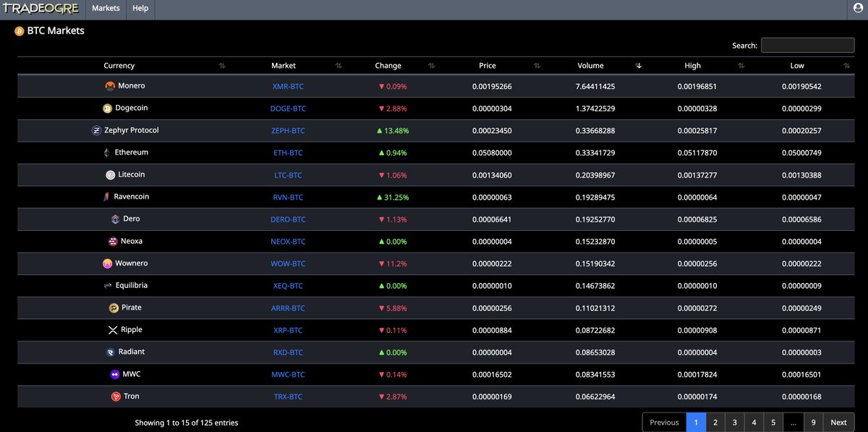Click the Zephyr Protocol coin icon
This screenshot has width=868, height=432.
point(97,131)
